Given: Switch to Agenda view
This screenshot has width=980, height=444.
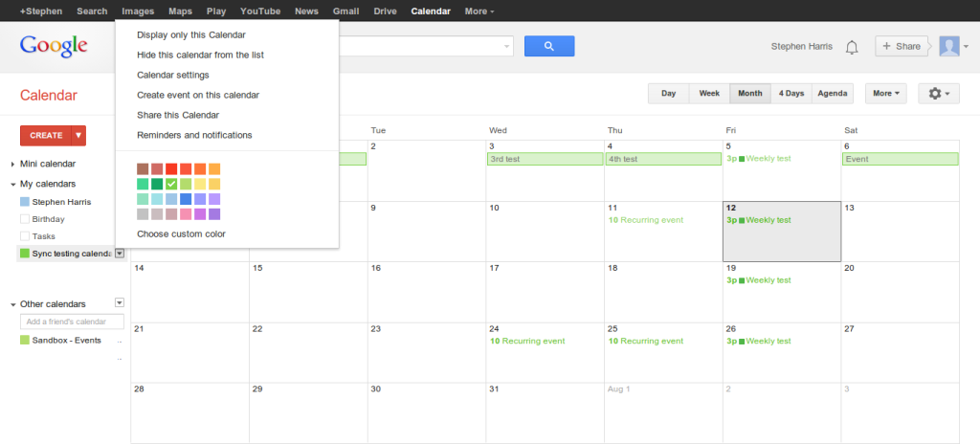Looking at the screenshot, I should [833, 93].
